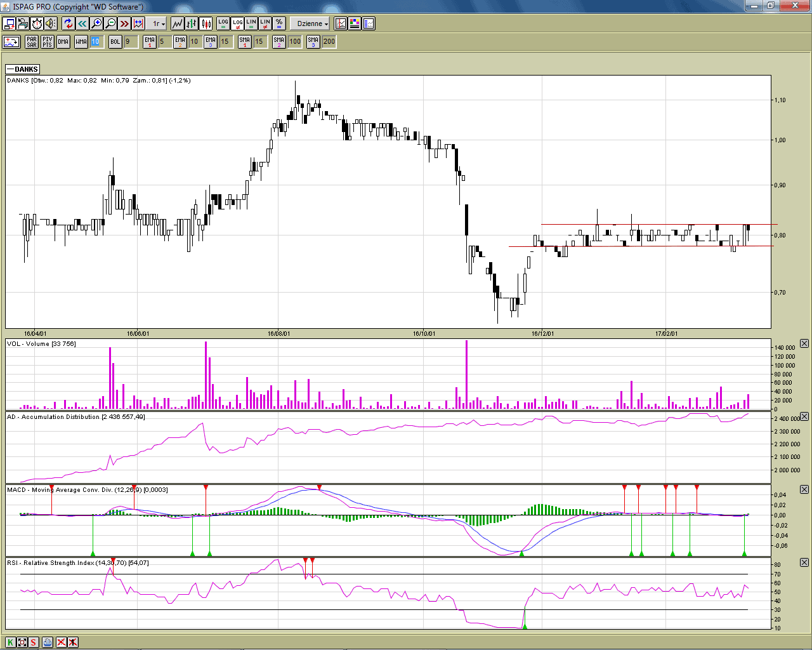This screenshot has width=812, height=650.
Task: Click the stopwatch timer icon
Action: pyautogui.click(x=37, y=23)
